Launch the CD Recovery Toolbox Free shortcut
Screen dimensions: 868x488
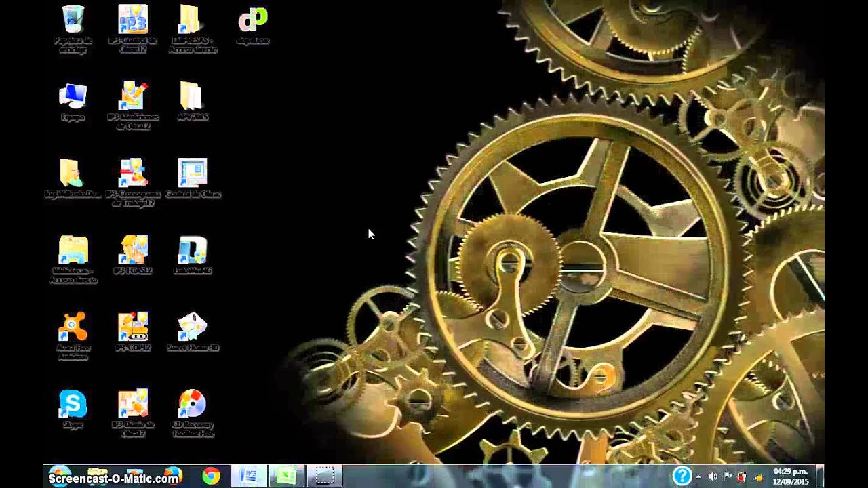[193, 413]
